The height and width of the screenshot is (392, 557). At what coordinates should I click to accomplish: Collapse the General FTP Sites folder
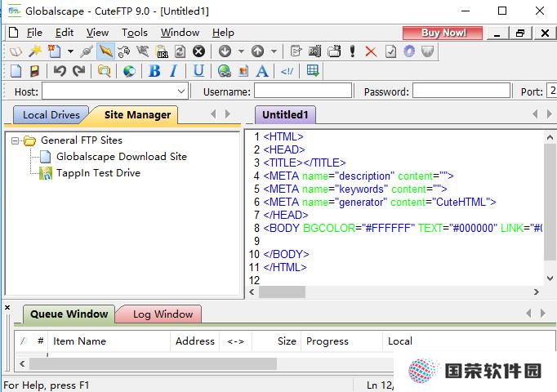tap(15, 140)
